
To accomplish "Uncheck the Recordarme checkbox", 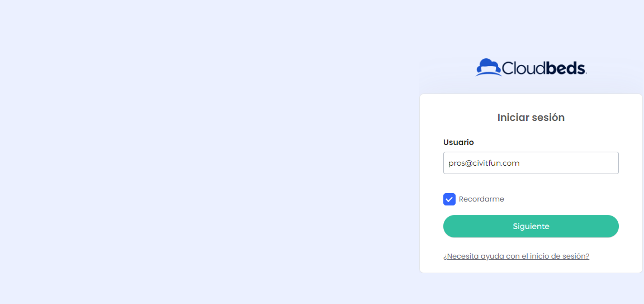I will coord(449,199).
